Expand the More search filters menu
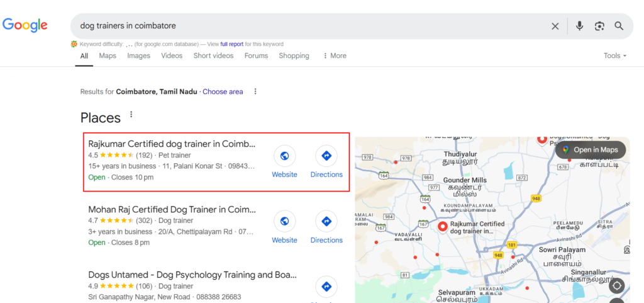Viewport: 644px width, 303px height. point(335,55)
